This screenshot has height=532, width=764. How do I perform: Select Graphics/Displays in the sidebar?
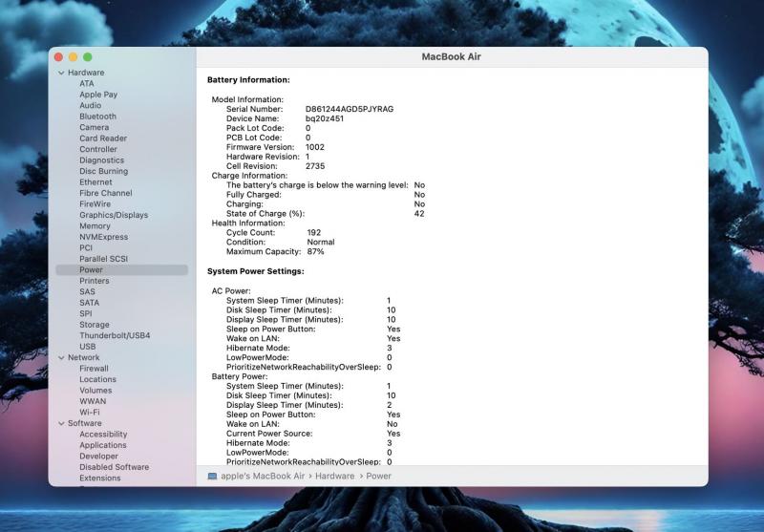pos(114,215)
